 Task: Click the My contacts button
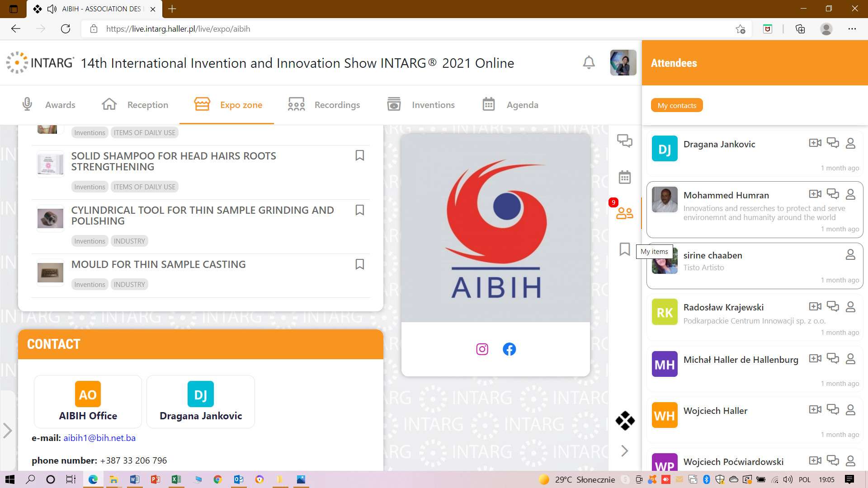677,105
